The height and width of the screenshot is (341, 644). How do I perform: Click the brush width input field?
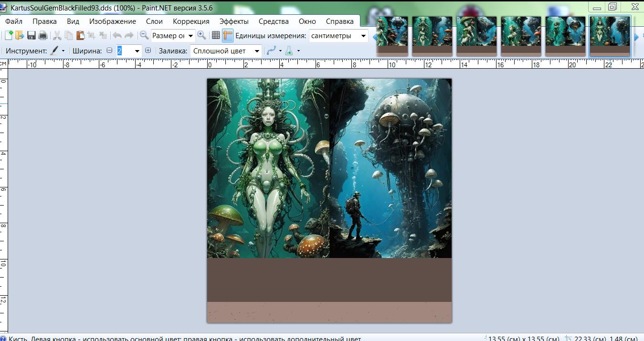click(x=124, y=51)
